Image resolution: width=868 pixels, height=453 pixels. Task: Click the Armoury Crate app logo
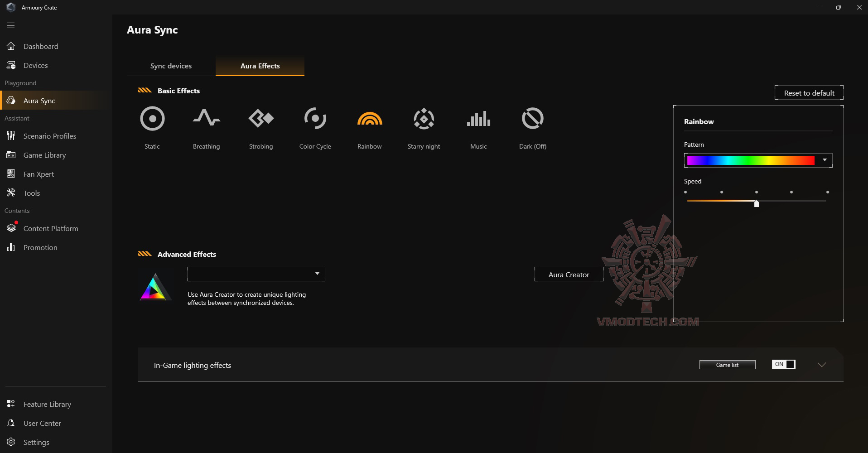point(11,7)
